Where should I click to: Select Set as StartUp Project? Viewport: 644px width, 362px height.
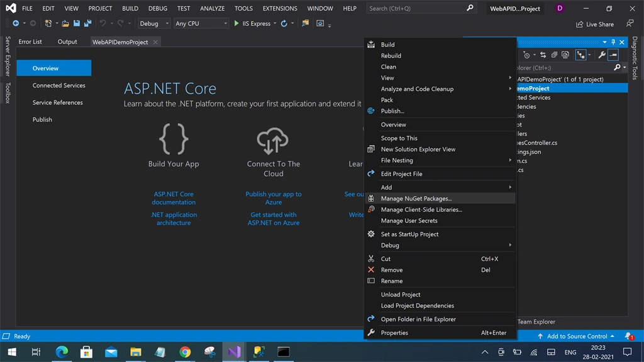[x=440, y=234]
